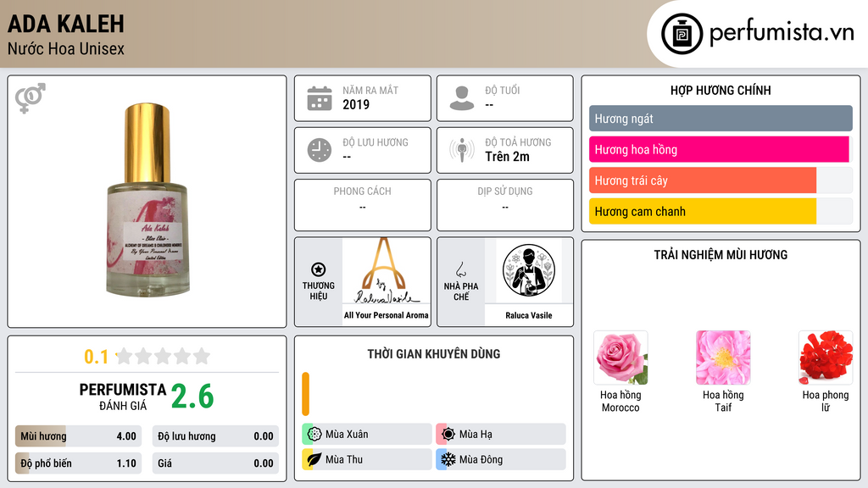Click the Hoa hồng Morocco rose image
The image size is (868, 488).
point(620,358)
